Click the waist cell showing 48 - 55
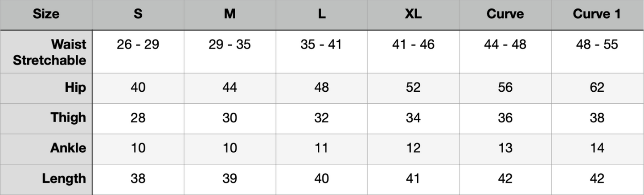 click(x=598, y=52)
